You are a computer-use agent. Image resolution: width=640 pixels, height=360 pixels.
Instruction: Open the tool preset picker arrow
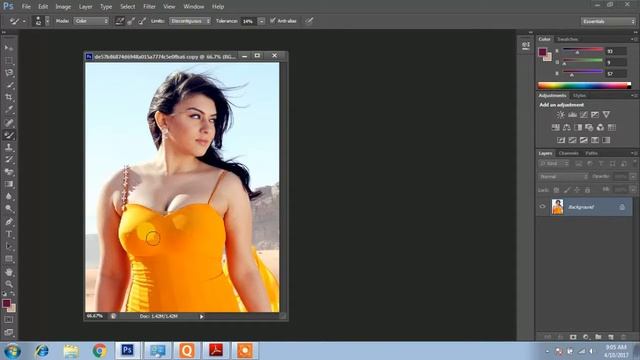click(24, 21)
